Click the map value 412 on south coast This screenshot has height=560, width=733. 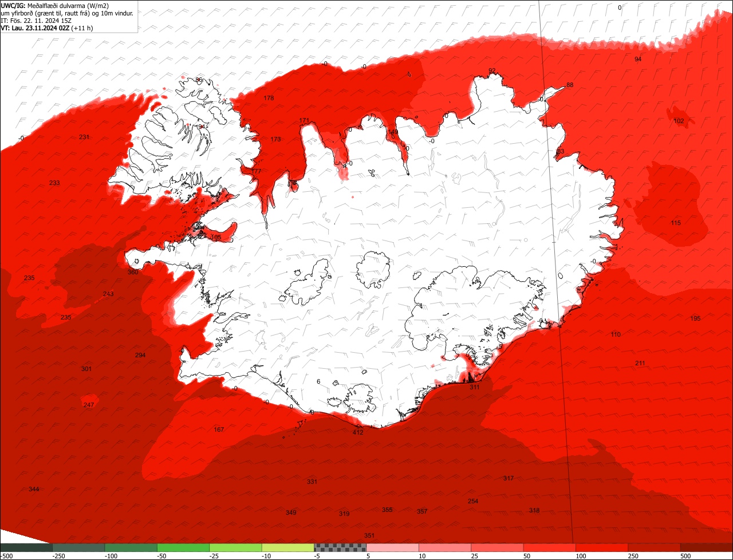click(358, 432)
